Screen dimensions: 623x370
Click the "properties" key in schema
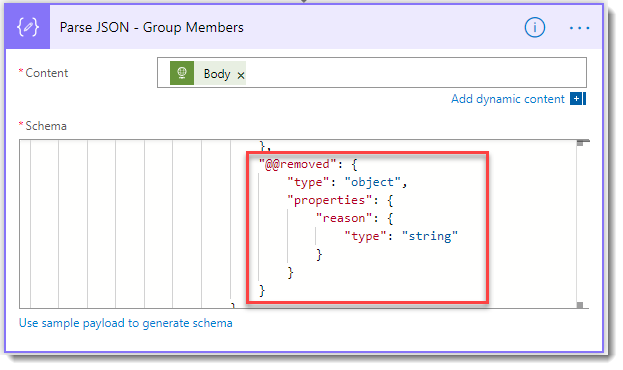coord(330,200)
